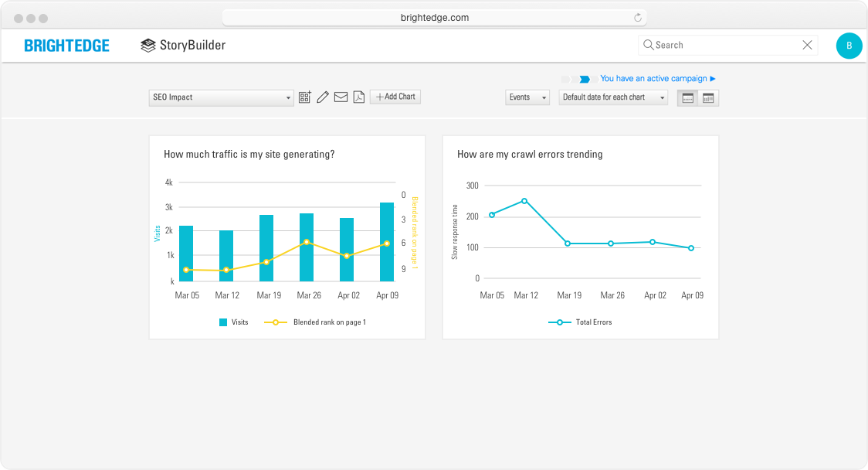Click the Add Chart button

[x=395, y=97]
